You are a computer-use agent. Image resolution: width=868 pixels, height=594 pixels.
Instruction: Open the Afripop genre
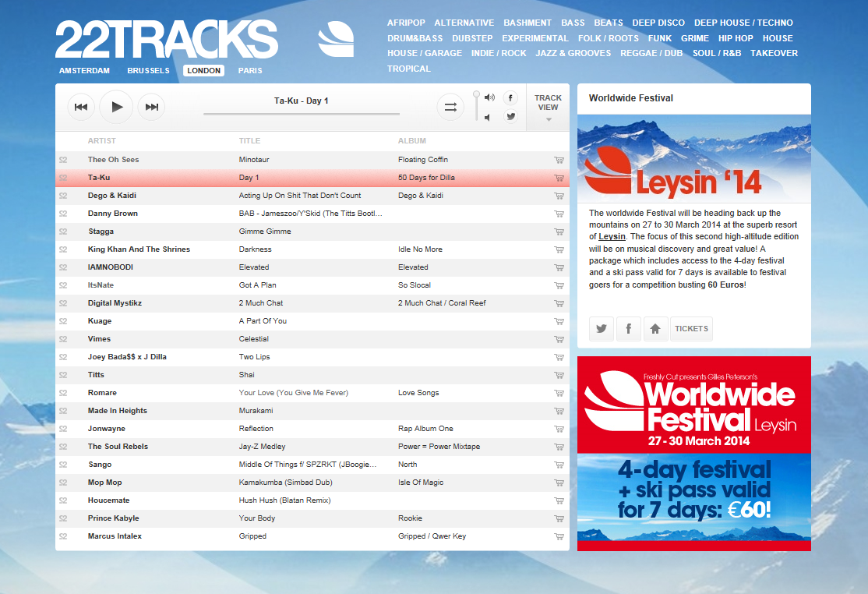[x=406, y=23]
